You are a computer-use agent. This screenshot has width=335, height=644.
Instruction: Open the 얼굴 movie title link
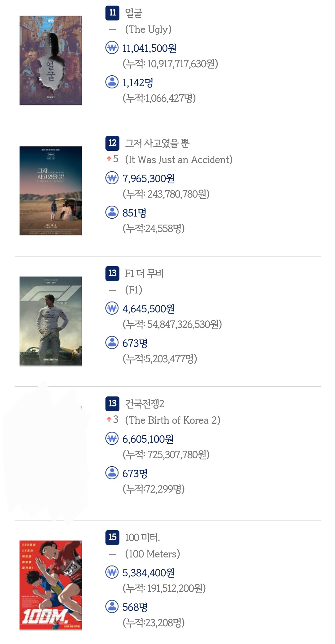click(x=134, y=13)
